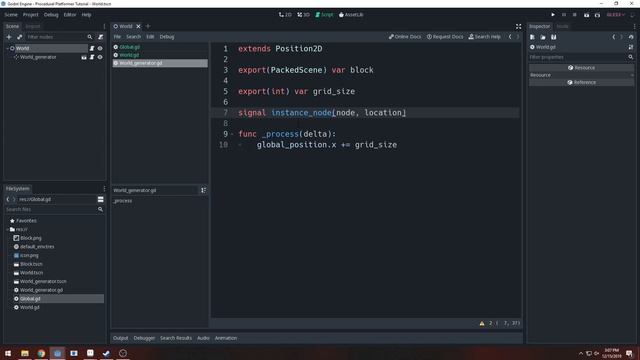Play a custom scene
This screenshot has width=640, height=360.
pos(597,15)
